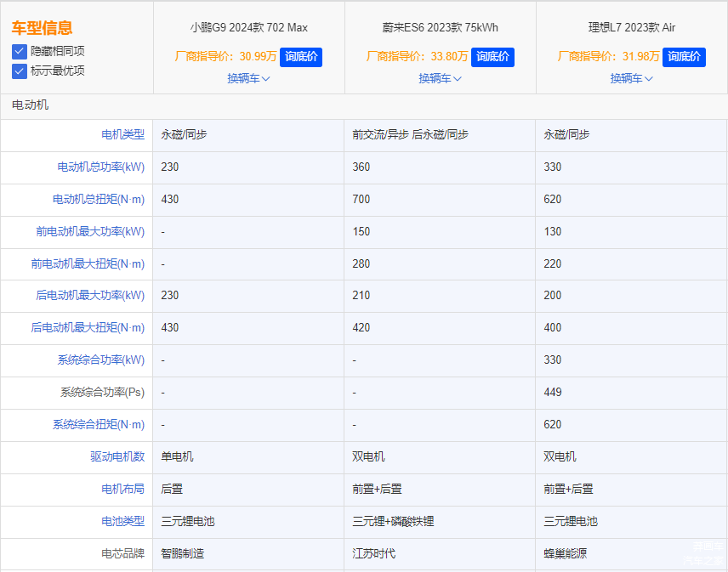Select the rear motor power value 210

click(361, 295)
